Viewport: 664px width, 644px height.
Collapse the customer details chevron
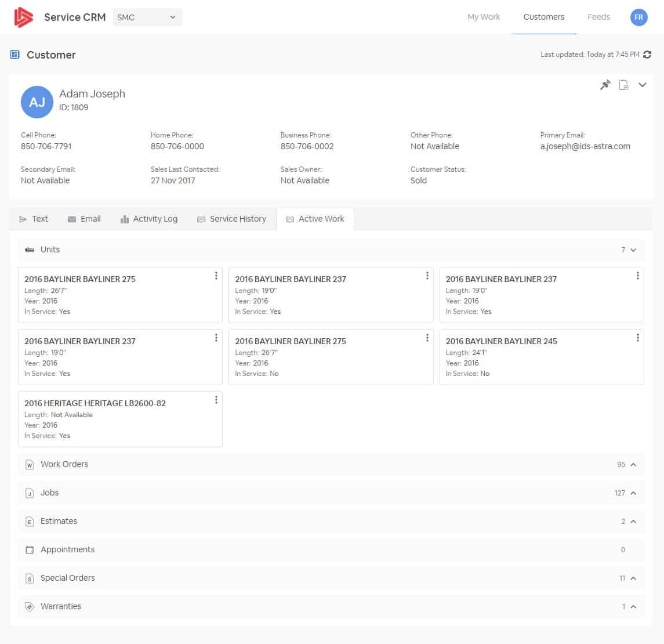(643, 85)
